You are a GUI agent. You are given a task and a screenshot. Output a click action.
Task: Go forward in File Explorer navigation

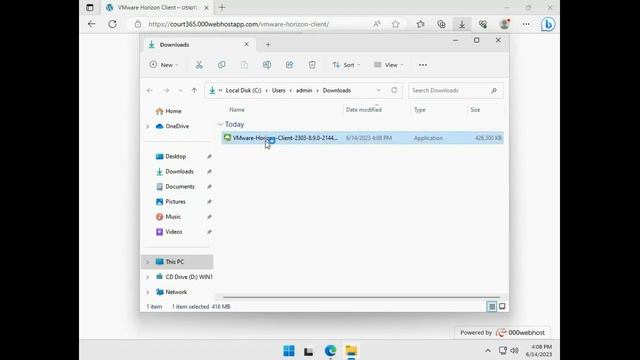(x=166, y=91)
